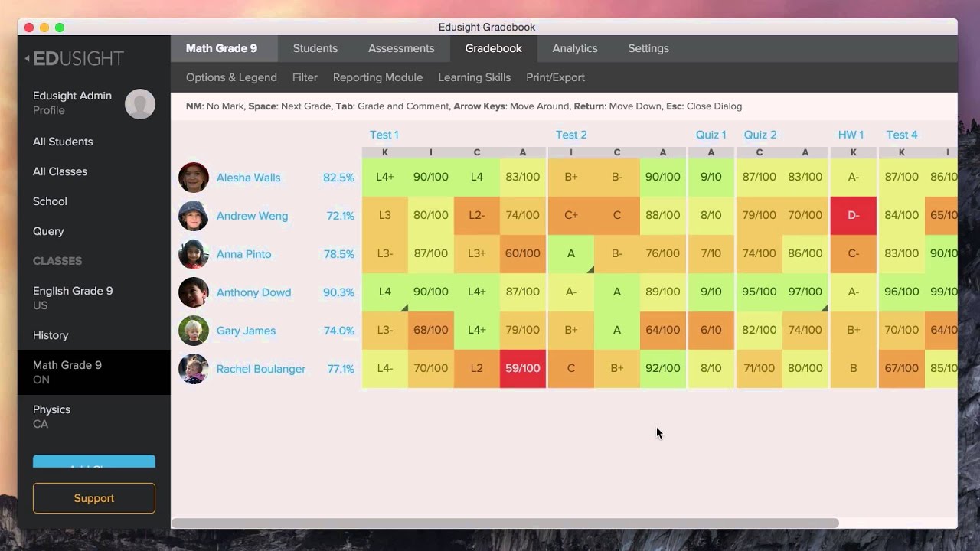Click Alesha Walls' 82.5% overall average

[338, 178]
